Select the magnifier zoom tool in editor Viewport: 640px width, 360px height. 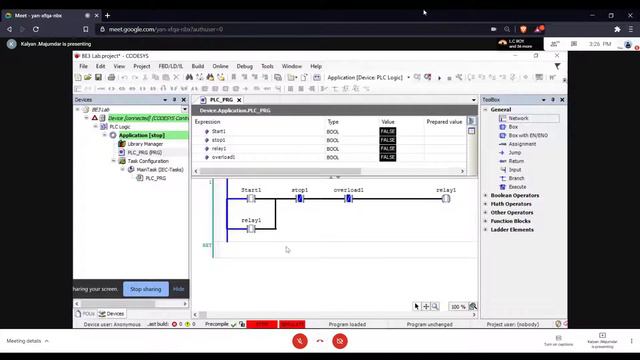435,306
